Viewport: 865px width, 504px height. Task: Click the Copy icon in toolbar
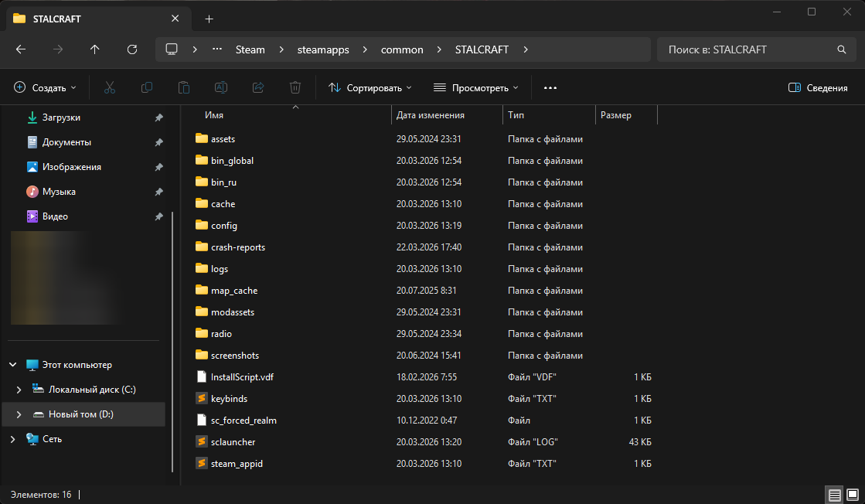[x=146, y=88]
